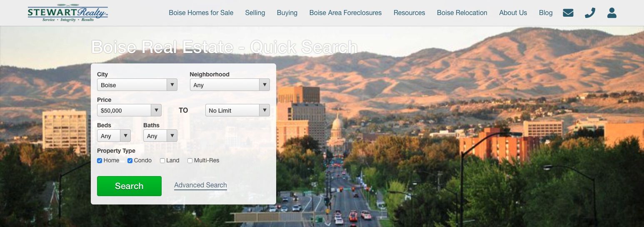Check the Multi-Res property type
Screen dimensions: 644x227
coord(190,161)
